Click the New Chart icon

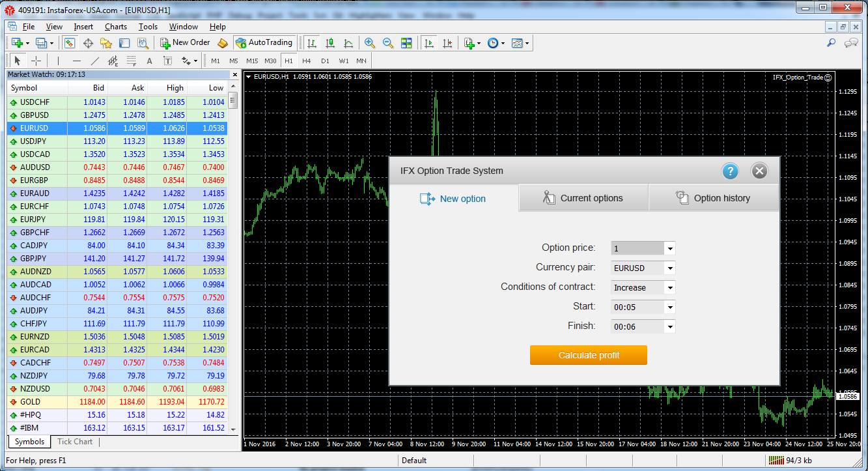[x=18, y=43]
